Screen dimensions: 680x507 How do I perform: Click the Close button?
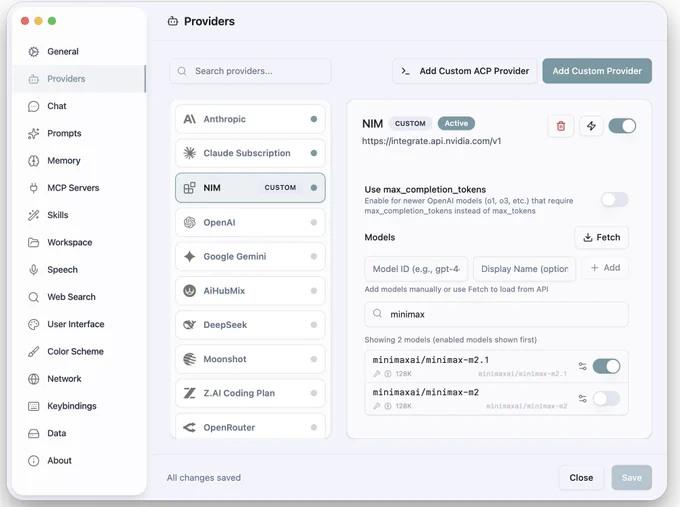point(581,478)
